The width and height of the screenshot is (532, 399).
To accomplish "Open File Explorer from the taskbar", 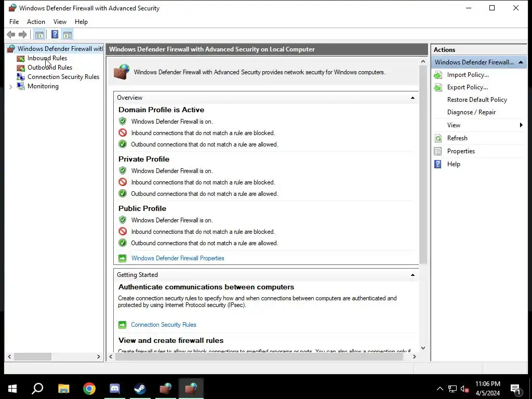I will 63,389.
